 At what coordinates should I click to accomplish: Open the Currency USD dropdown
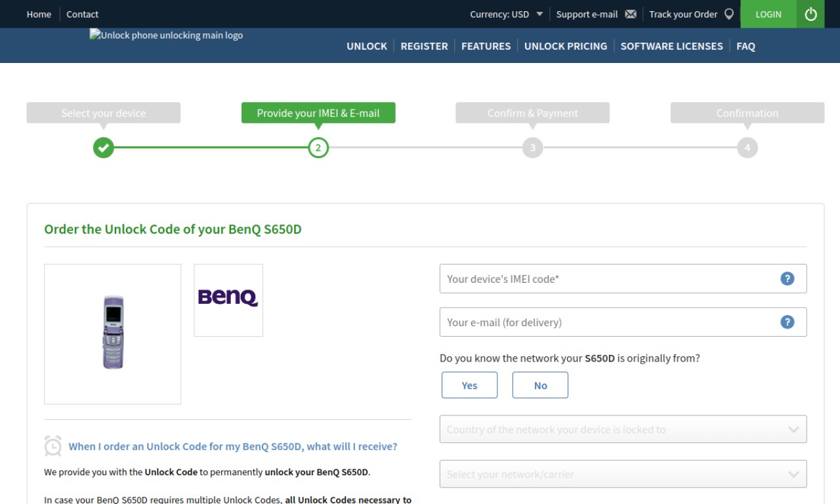(506, 14)
